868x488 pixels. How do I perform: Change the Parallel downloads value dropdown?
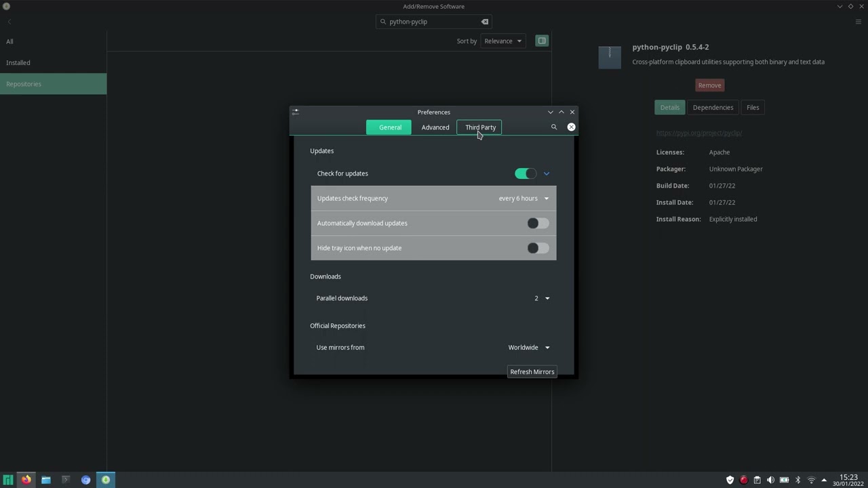[541, 298]
